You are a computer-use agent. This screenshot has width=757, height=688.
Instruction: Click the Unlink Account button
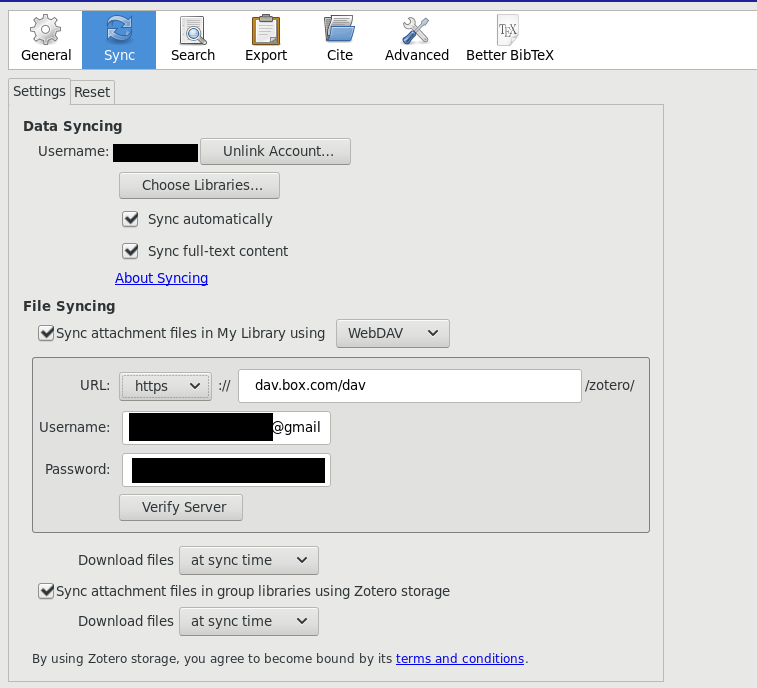point(275,151)
